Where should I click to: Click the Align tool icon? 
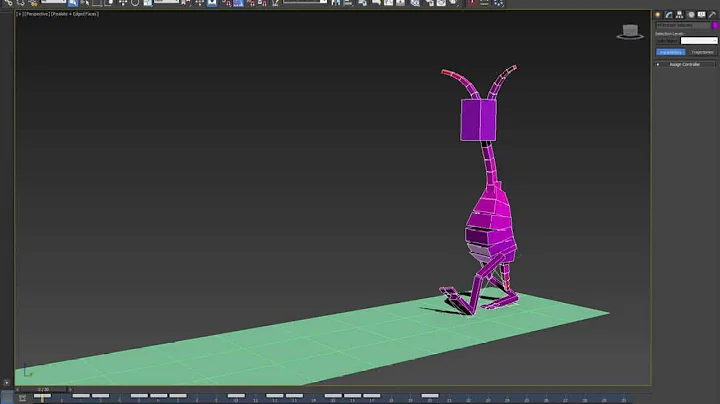coord(348,3)
